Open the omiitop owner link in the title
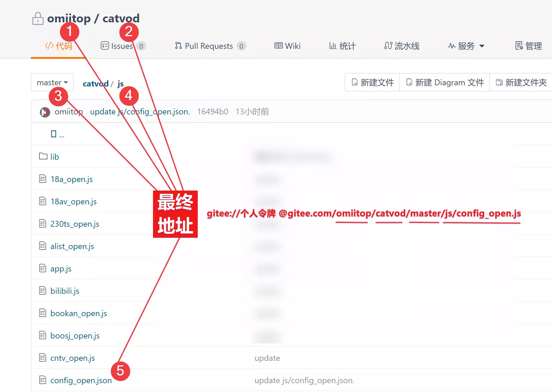Image resolution: width=552 pixels, height=392 pixels. [69, 18]
